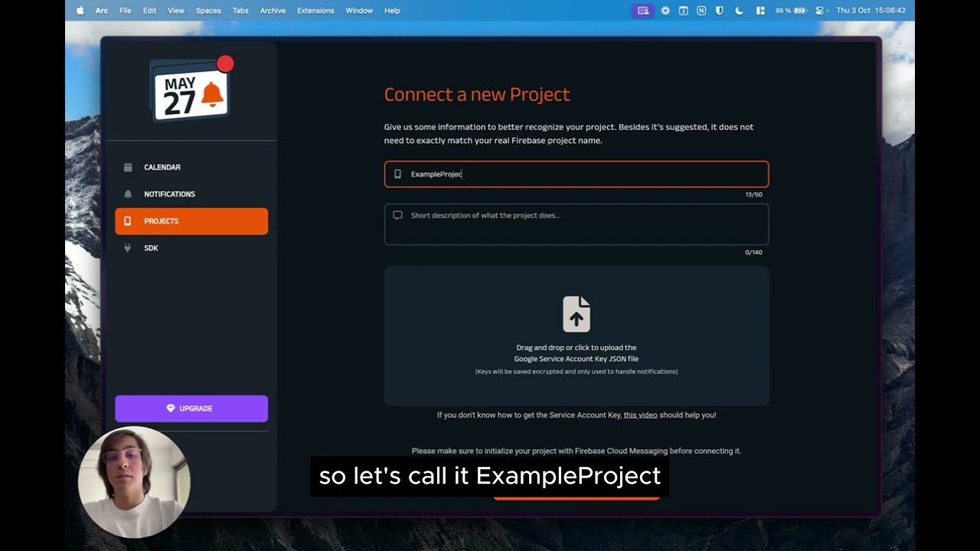This screenshot has width=980, height=551.
Task: Click the Service Account Key upload drop zone
Action: tap(577, 335)
